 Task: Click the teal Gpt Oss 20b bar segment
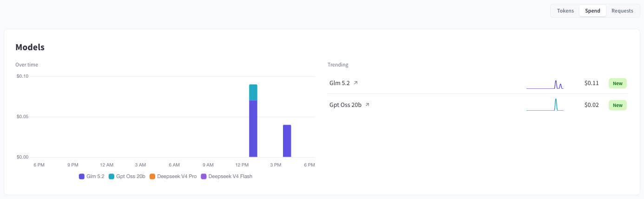[x=253, y=93]
